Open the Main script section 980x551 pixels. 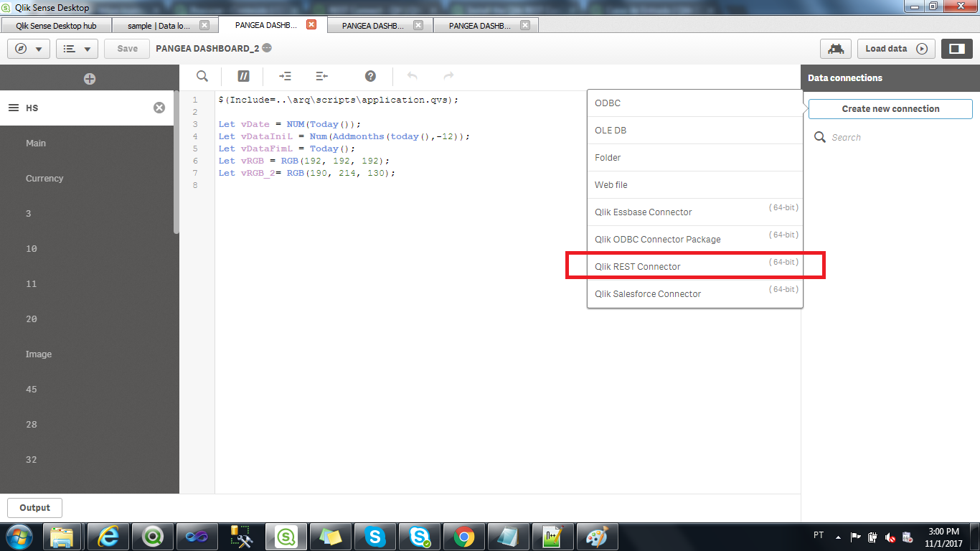coord(86,143)
